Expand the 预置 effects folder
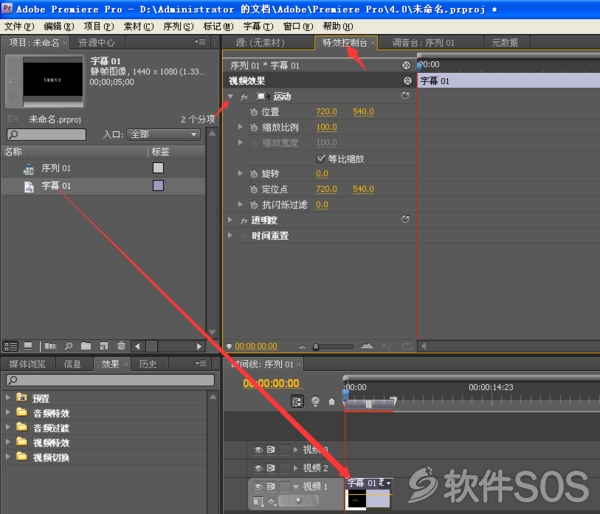This screenshot has width=600, height=514. point(7,397)
